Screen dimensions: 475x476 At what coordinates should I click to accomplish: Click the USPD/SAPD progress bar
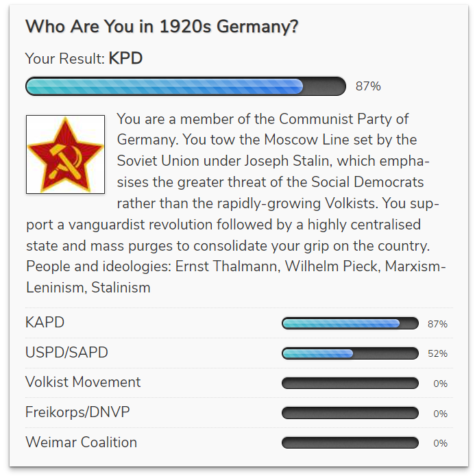pos(350,353)
